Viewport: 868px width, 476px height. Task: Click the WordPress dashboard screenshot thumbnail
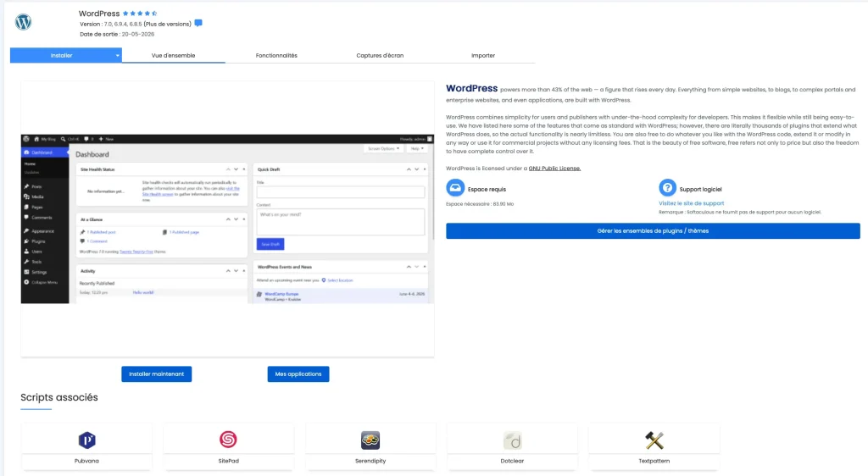pos(227,219)
